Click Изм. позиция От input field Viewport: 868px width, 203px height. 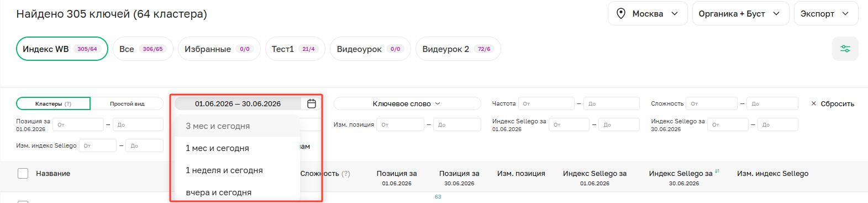pyautogui.click(x=401, y=124)
